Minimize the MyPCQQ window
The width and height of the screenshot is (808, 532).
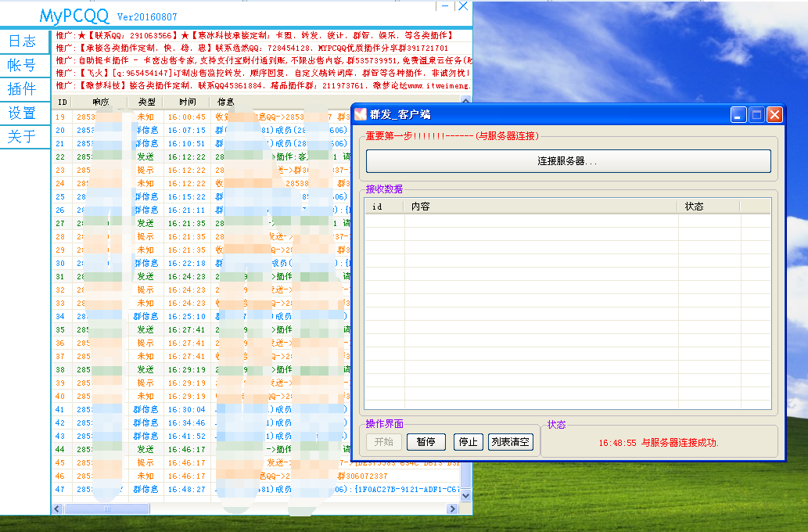pos(445,6)
